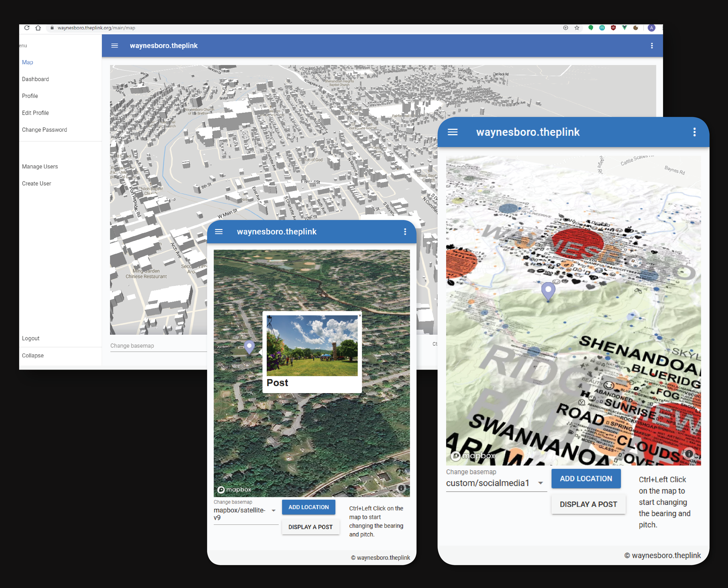The image size is (728, 588).
Task: Select Map in the sidebar menu
Action: point(28,62)
